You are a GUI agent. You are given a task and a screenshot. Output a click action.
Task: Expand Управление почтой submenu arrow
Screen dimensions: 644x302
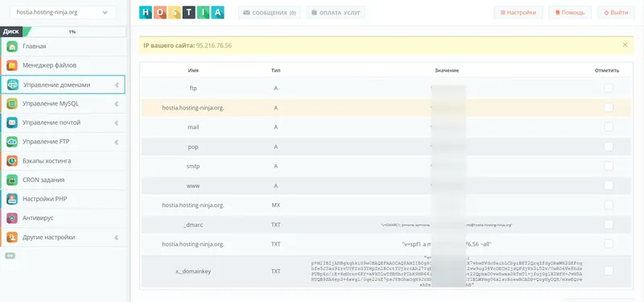click(x=117, y=123)
